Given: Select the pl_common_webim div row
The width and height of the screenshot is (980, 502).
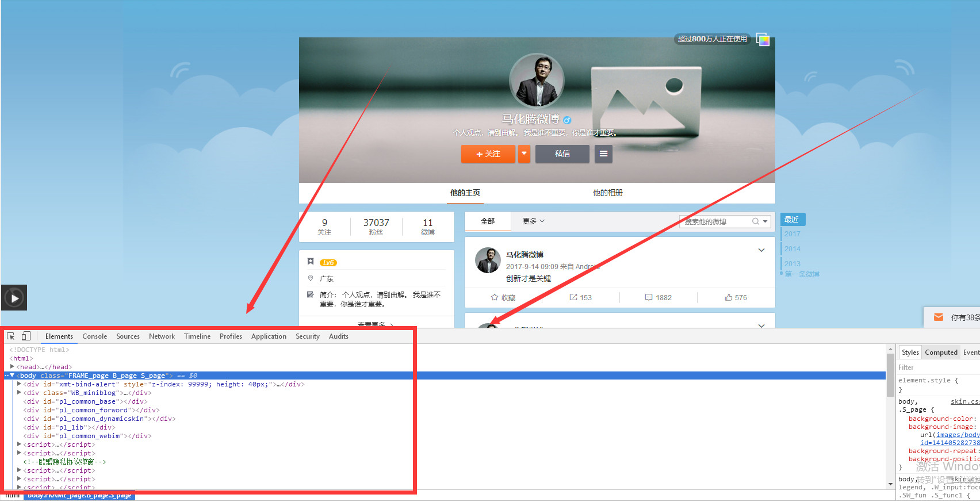Looking at the screenshot, I should tap(87, 436).
